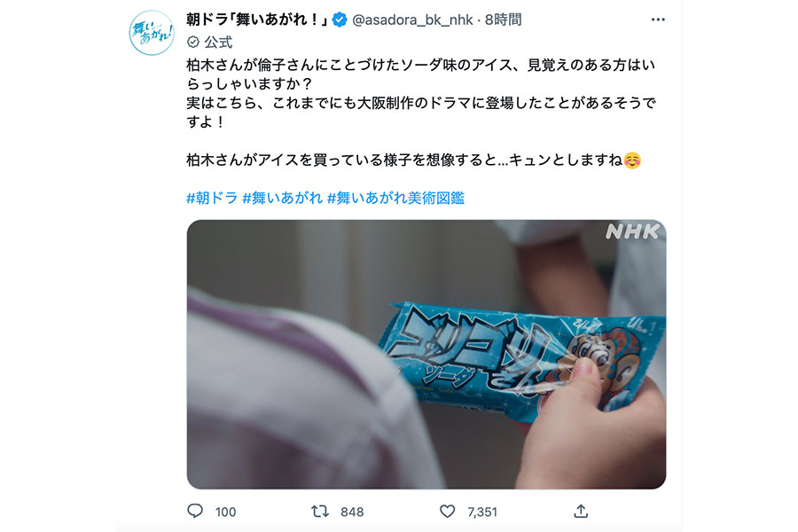Open account name 朝ドラ「舞いあがれ！」

[257, 20]
